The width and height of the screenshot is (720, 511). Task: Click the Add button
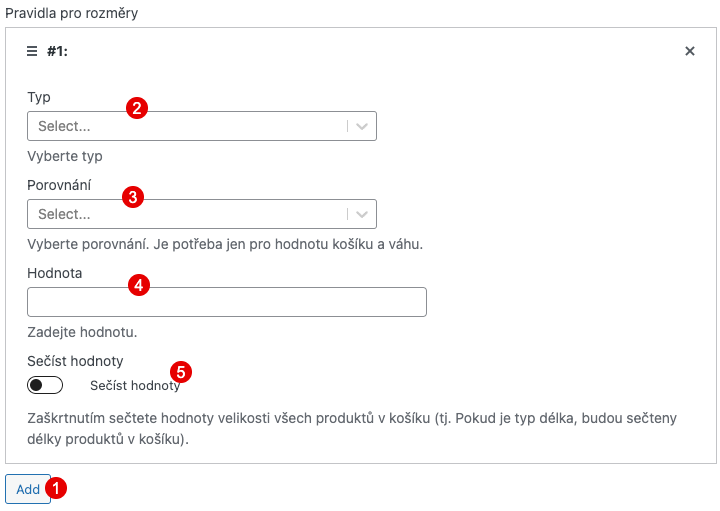point(28,489)
